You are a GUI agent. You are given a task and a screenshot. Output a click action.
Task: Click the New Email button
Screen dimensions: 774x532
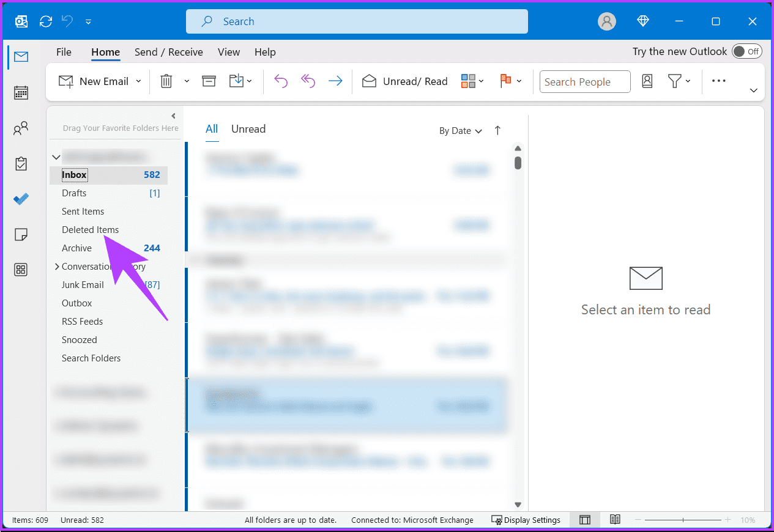[98, 81]
